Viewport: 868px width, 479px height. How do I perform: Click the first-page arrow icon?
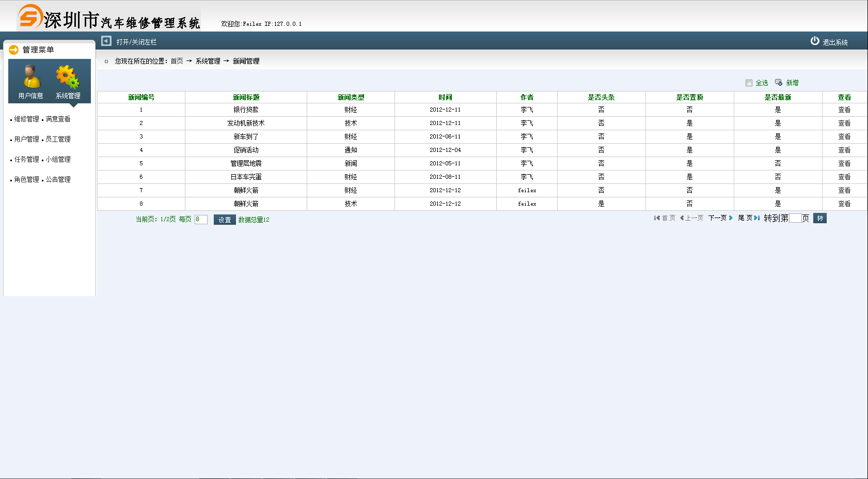click(x=657, y=218)
